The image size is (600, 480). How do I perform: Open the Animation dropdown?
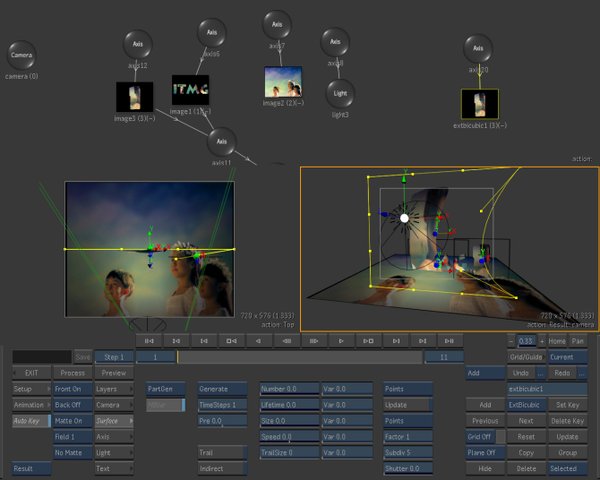click(29, 405)
